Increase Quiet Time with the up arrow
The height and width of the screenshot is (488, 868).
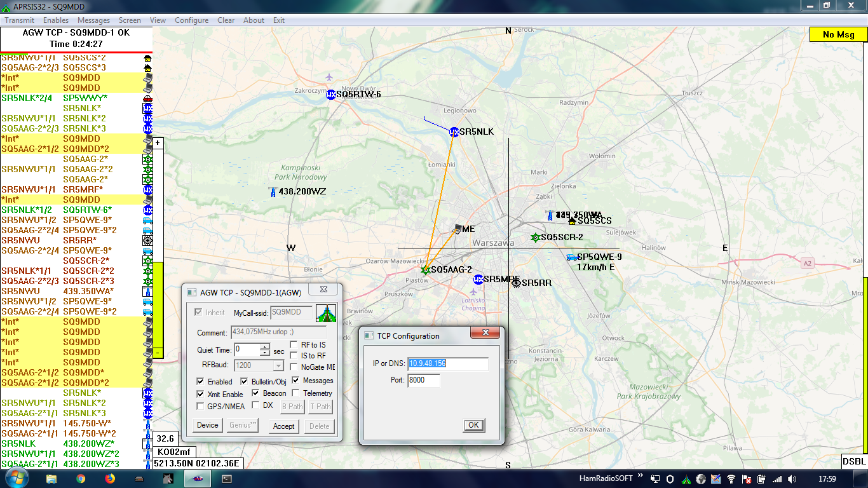pyautogui.click(x=265, y=346)
